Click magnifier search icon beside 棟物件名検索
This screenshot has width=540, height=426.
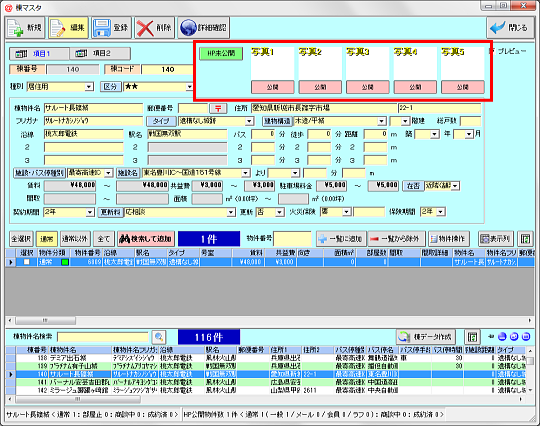159,337
